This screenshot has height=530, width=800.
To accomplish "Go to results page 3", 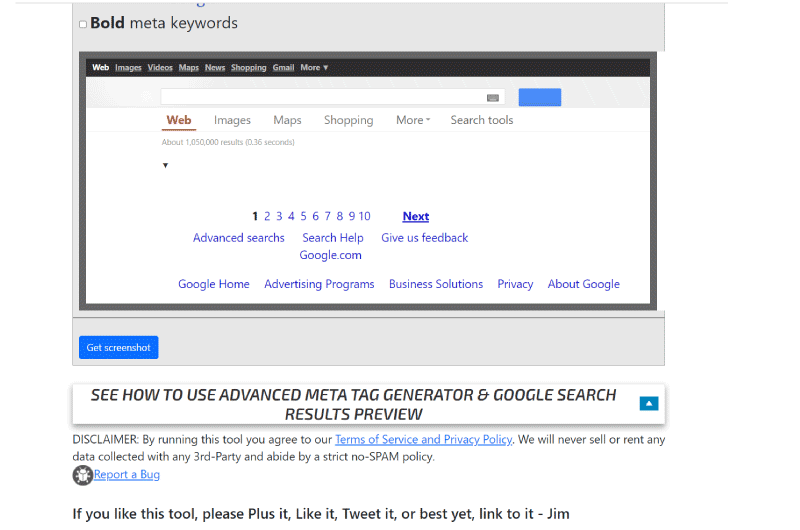I will click(x=279, y=216).
